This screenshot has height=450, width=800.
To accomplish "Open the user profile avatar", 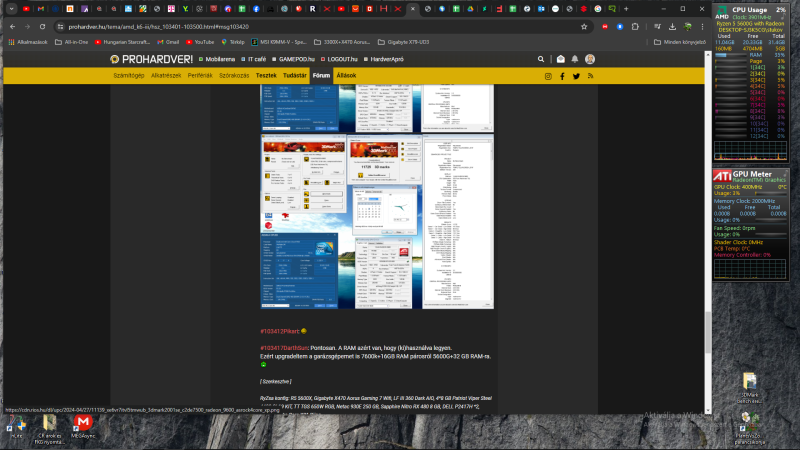I will coord(590,59).
